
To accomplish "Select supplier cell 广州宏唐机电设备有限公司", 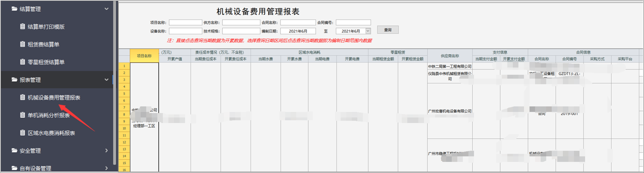I will (450, 111).
